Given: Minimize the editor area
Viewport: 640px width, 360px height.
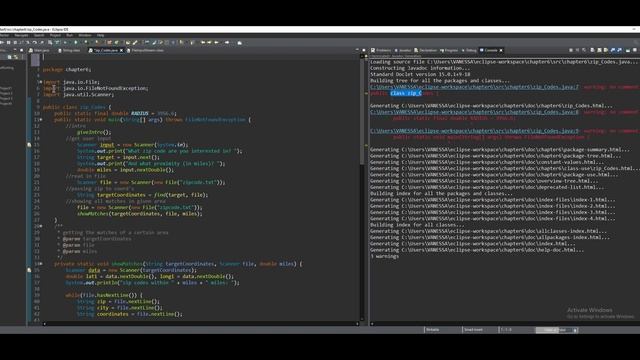Looking at the screenshot, I should tap(357, 50).
